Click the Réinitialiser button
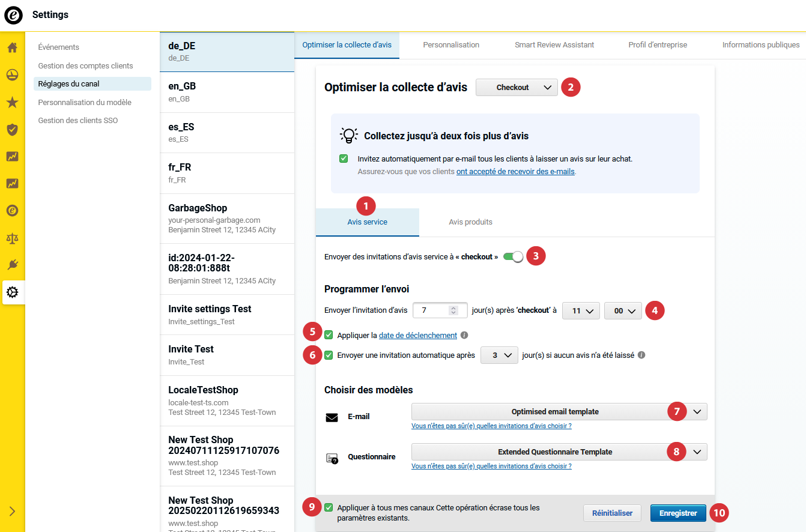The width and height of the screenshot is (806, 532). point(612,513)
